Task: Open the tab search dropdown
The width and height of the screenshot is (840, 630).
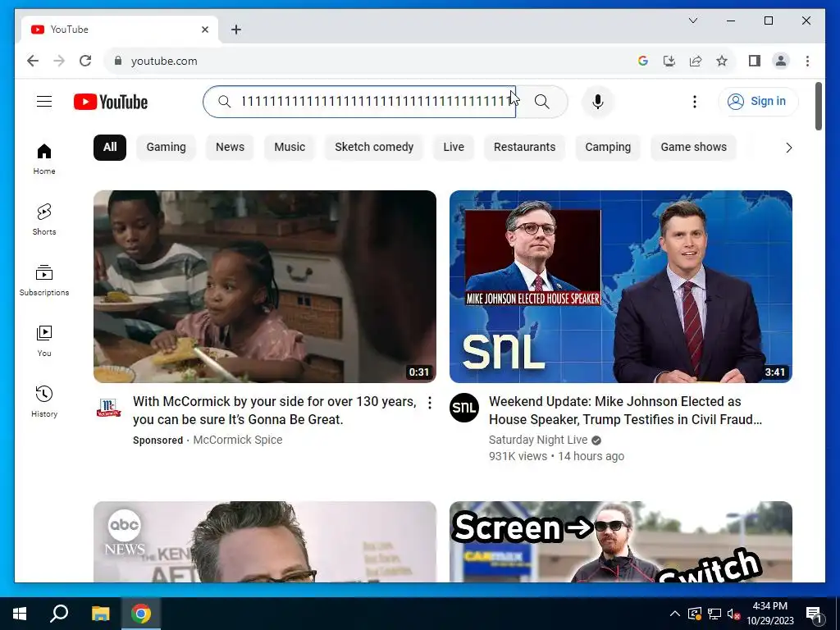Action: [692, 21]
